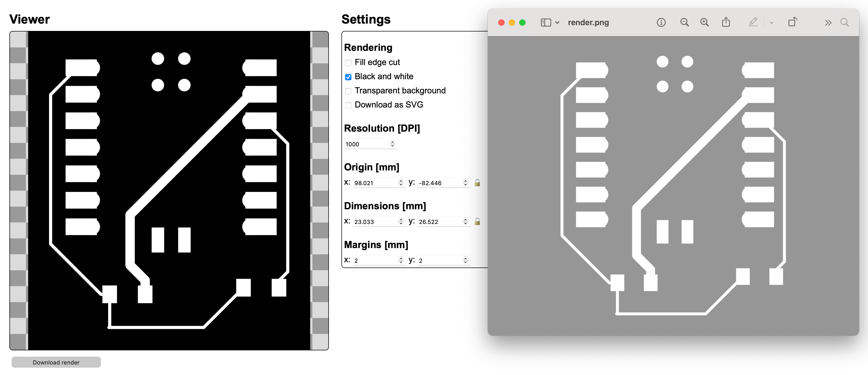The width and height of the screenshot is (868, 375).
Task: Open search in Preview toolbar
Action: tap(844, 23)
